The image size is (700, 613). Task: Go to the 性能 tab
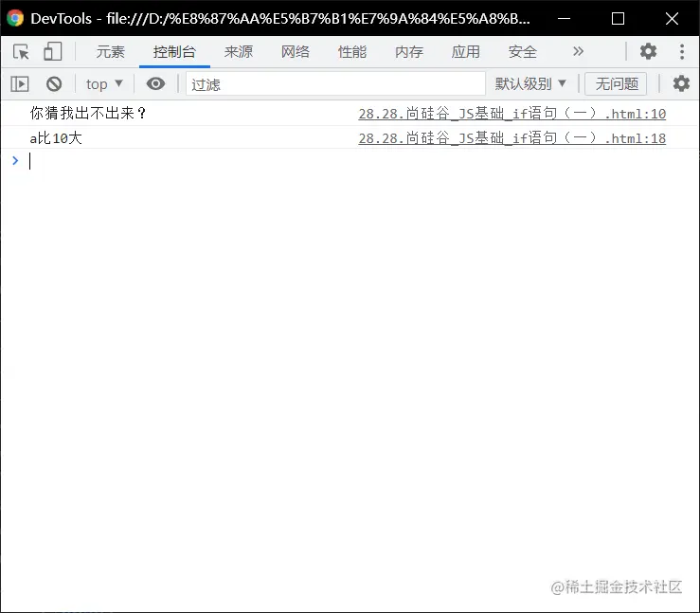click(351, 52)
